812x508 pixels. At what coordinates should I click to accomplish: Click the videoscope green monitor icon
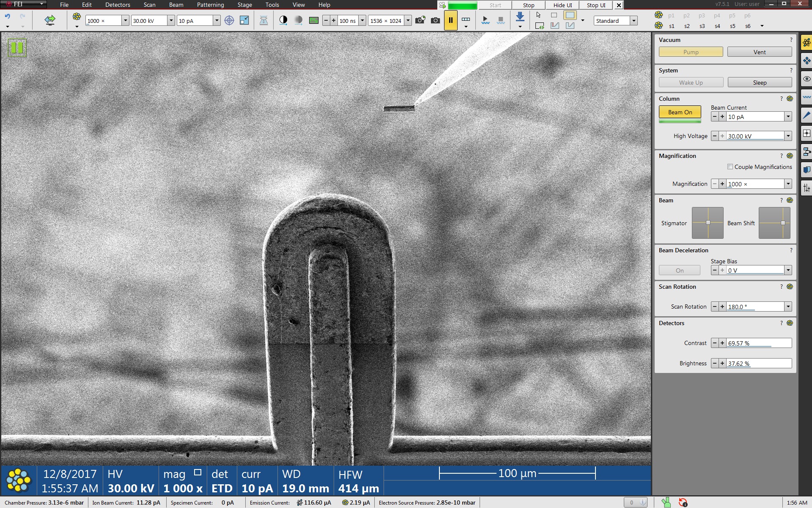point(314,20)
